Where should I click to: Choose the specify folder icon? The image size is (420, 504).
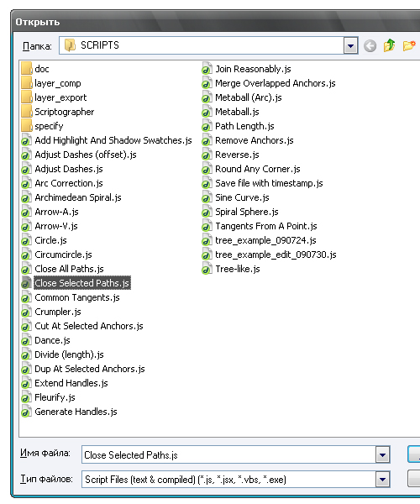point(27,126)
